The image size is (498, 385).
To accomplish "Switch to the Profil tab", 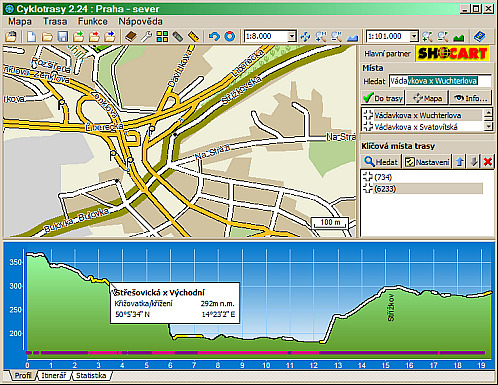I will click(23, 376).
